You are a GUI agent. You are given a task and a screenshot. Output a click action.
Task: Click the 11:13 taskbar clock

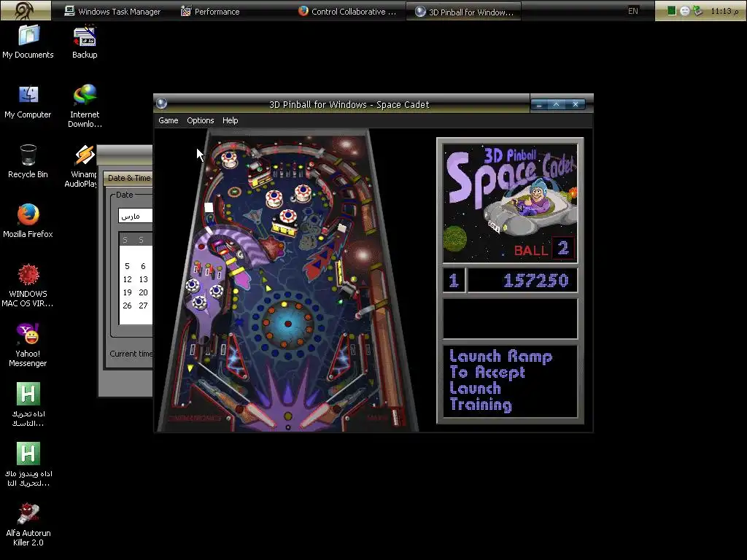(x=724, y=11)
